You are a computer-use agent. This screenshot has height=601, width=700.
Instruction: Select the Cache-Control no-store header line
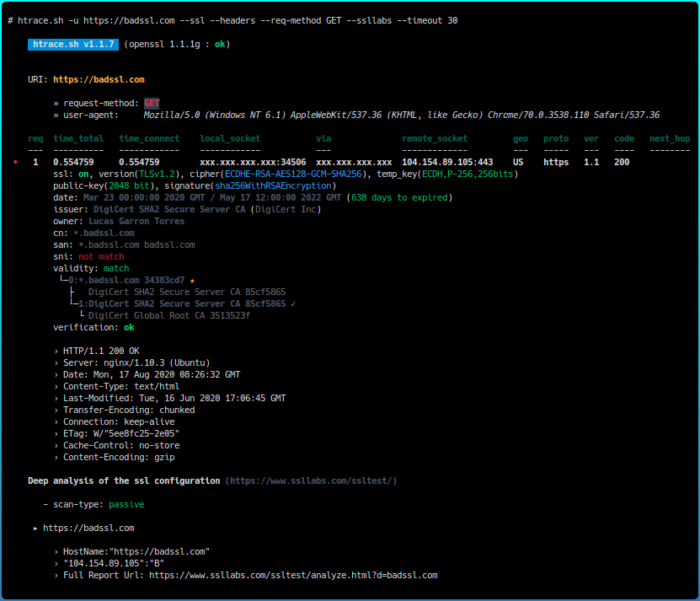(121, 446)
